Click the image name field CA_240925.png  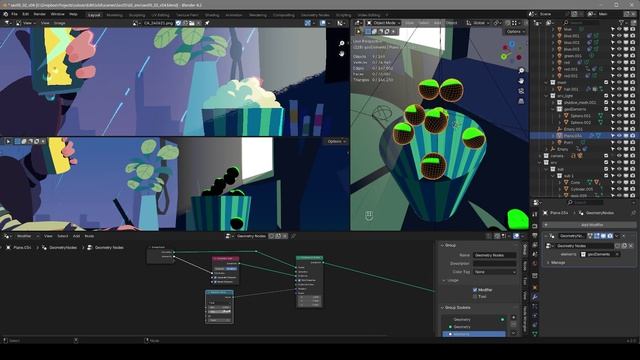[x=159, y=23]
